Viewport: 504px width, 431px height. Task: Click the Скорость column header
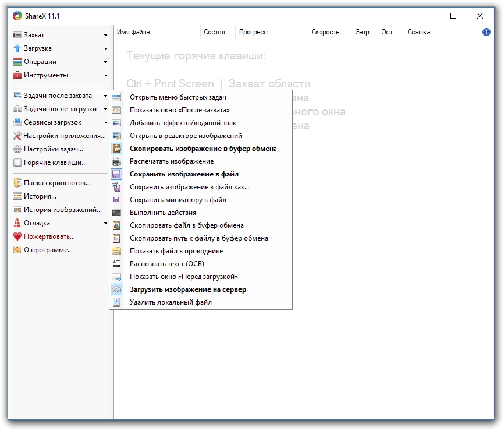pyautogui.click(x=330, y=32)
